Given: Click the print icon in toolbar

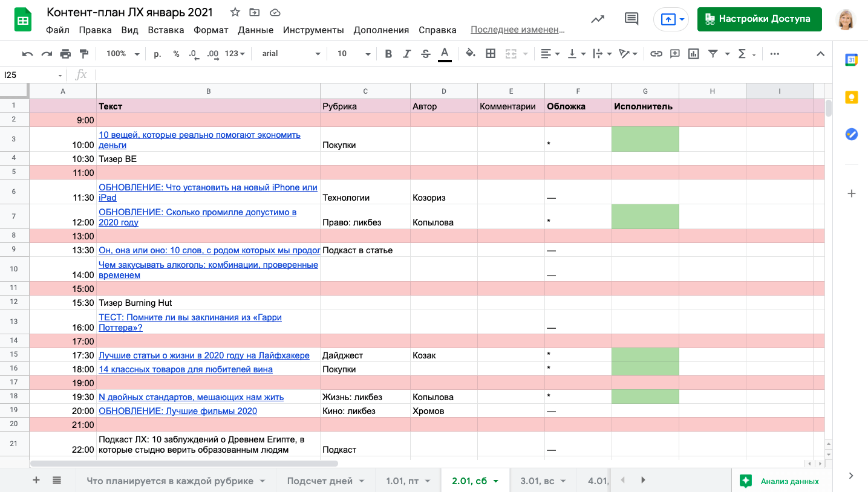Looking at the screenshot, I should coord(65,54).
